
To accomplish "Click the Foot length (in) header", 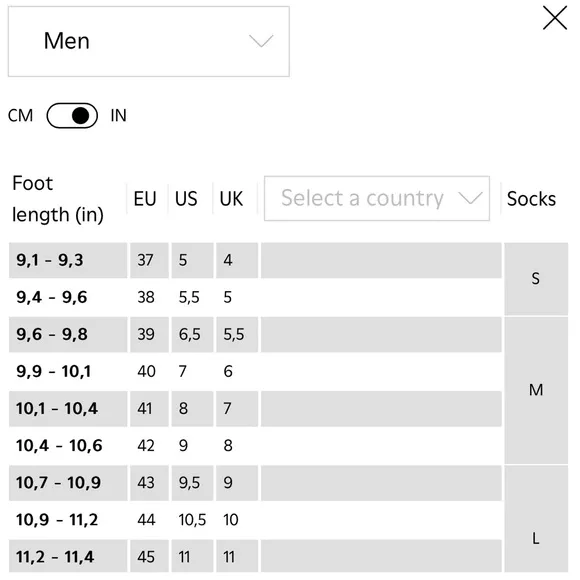I will pyautogui.click(x=58, y=199).
